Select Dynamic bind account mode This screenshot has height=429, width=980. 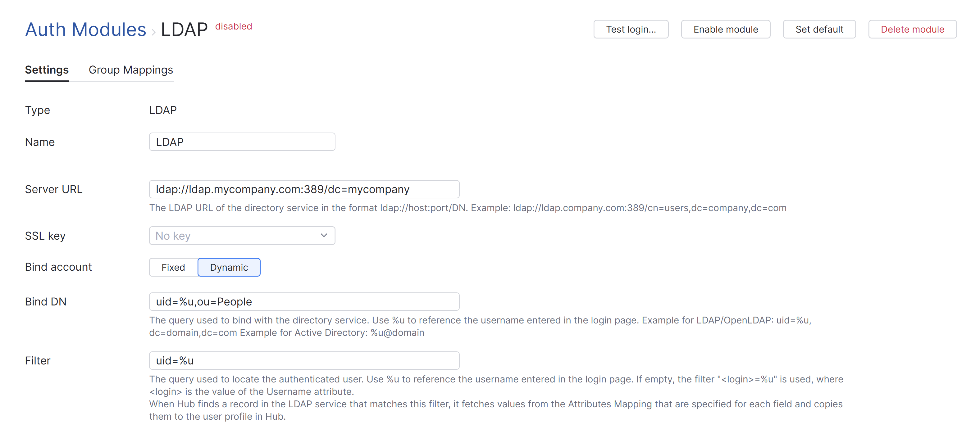[229, 267]
